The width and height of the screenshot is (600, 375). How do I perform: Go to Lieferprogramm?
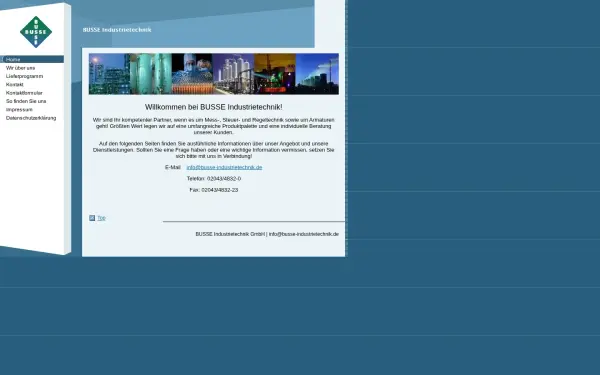coord(24,76)
